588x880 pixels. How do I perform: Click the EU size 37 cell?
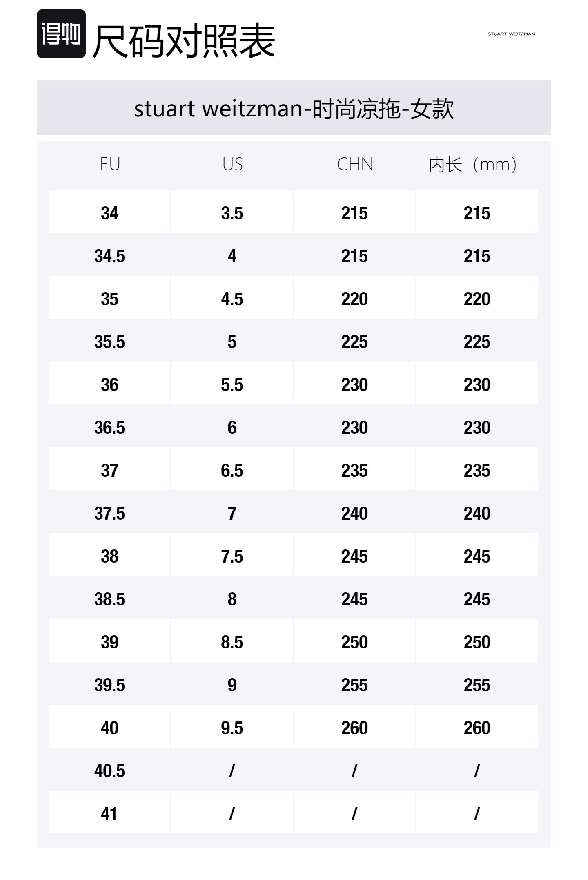click(109, 471)
